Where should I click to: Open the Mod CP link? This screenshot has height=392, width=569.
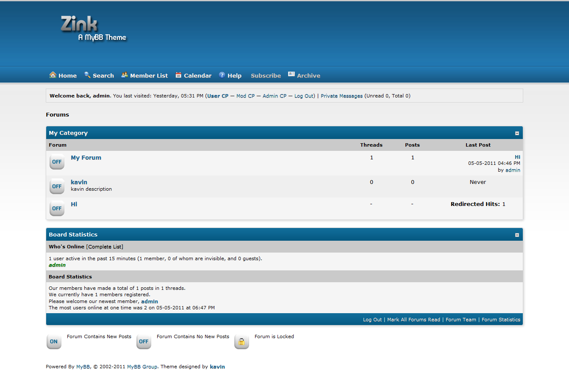tap(246, 96)
